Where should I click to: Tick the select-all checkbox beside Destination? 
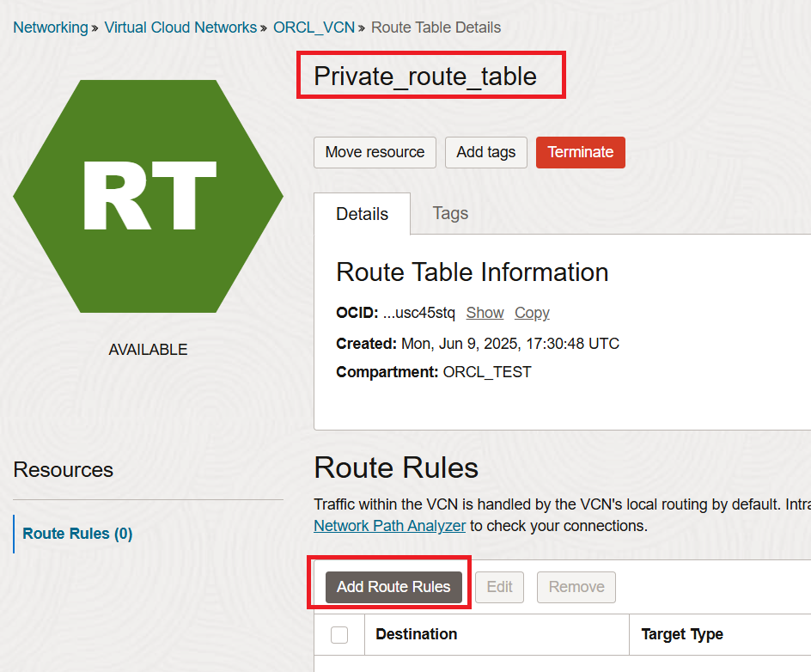click(x=339, y=635)
